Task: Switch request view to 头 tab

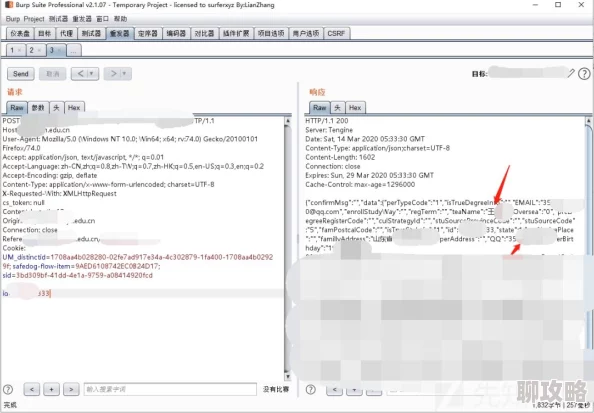Action: click(x=56, y=108)
